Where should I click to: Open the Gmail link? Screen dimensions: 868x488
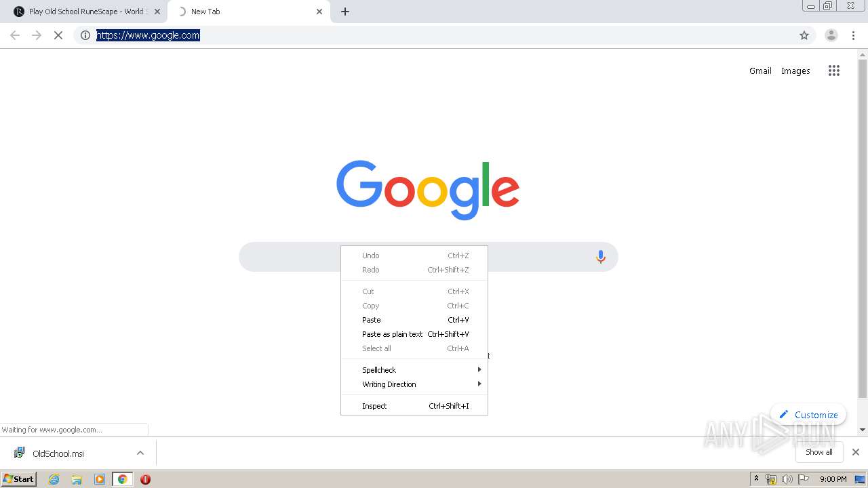(x=760, y=70)
